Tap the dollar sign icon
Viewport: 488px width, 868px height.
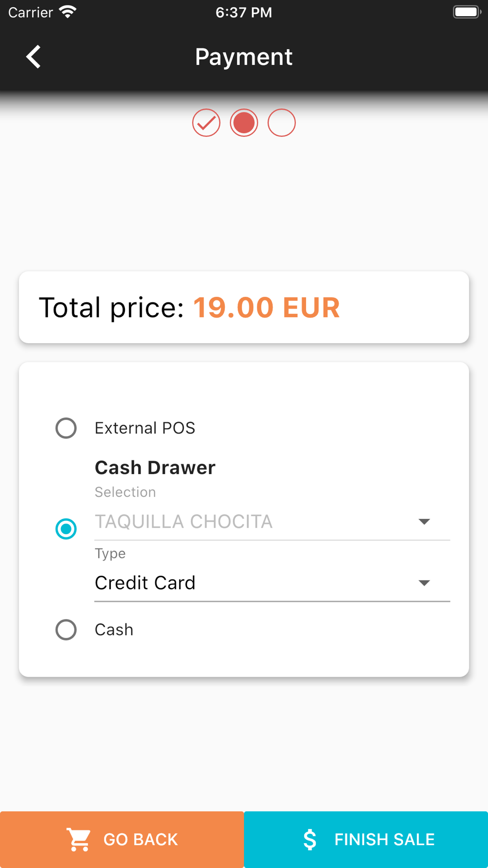point(310,840)
